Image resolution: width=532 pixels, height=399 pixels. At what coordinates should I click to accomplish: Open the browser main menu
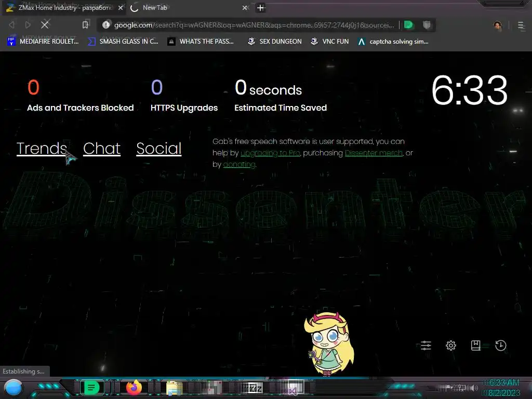pyautogui.click(x=521, y=25)
